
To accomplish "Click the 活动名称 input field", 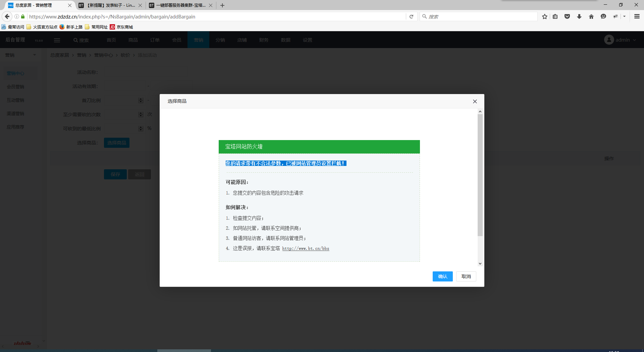I will (x=145, y=72).
